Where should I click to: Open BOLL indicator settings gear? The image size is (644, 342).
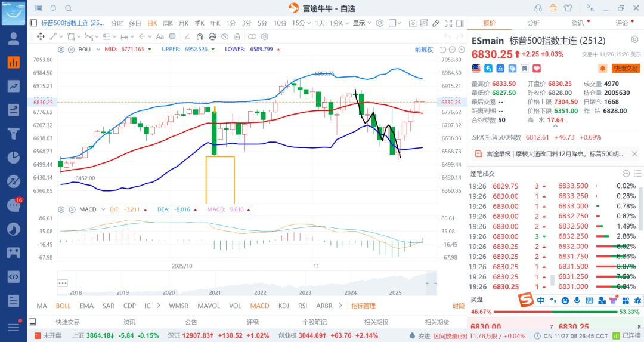click(x=61, y=50)
